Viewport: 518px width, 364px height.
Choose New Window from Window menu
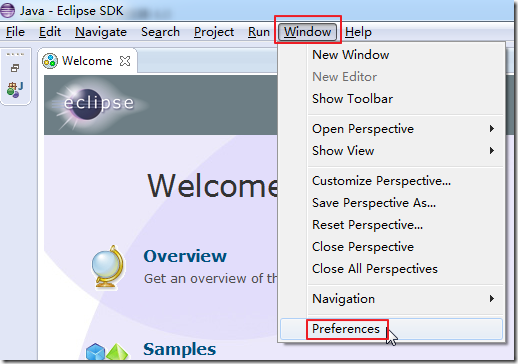coord(391,55)
